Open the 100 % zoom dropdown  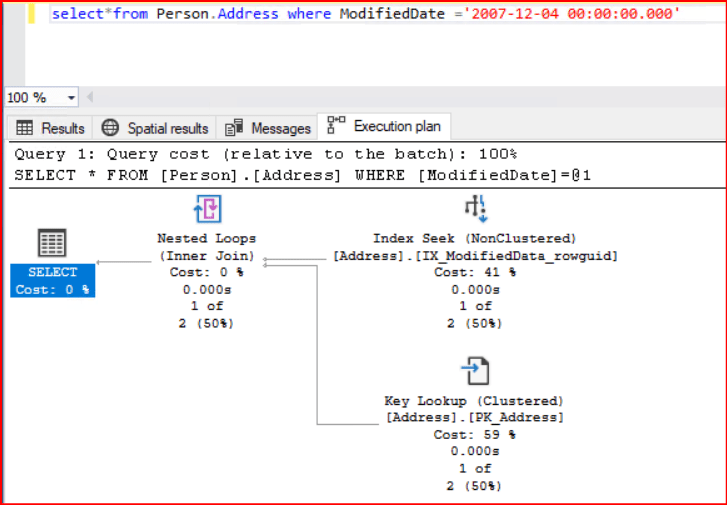point(71,98)
